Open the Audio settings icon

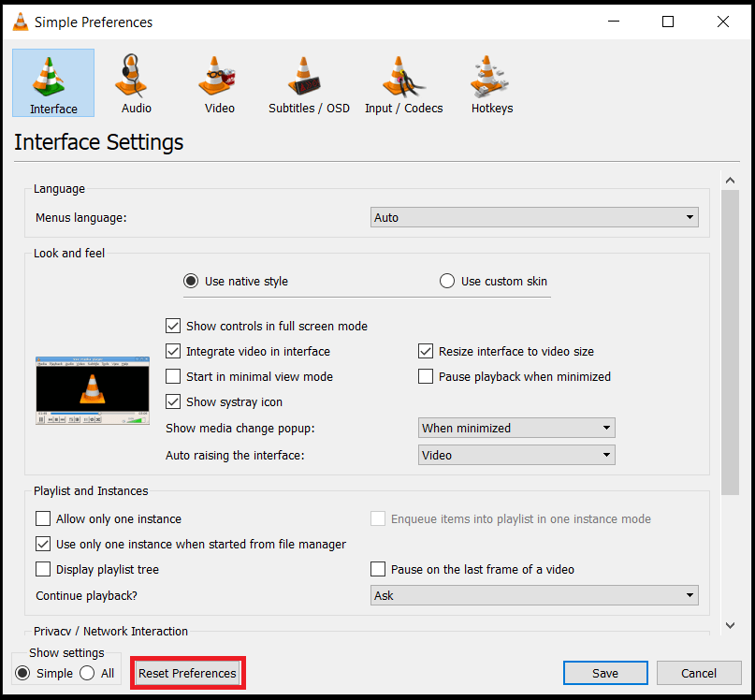[x=135, y=82]
